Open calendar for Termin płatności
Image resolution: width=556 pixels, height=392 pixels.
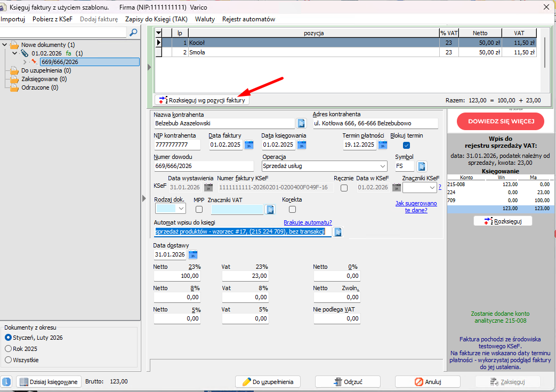point(382,145)
